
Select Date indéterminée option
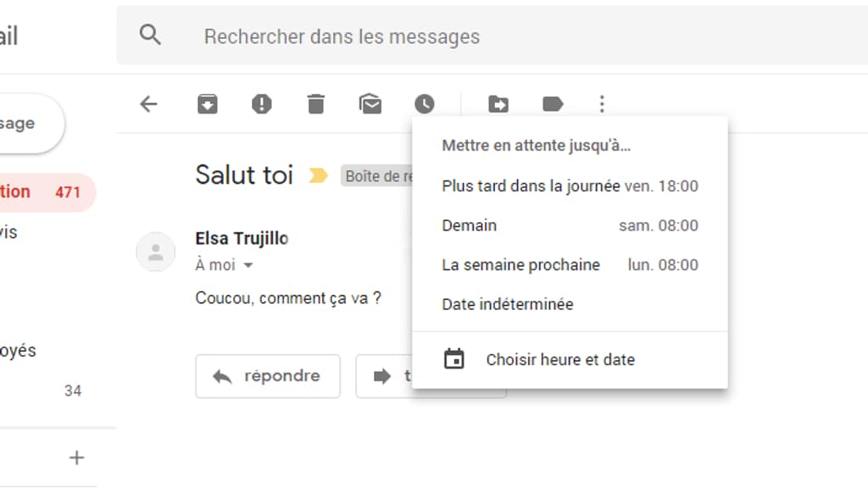[508, 304]
